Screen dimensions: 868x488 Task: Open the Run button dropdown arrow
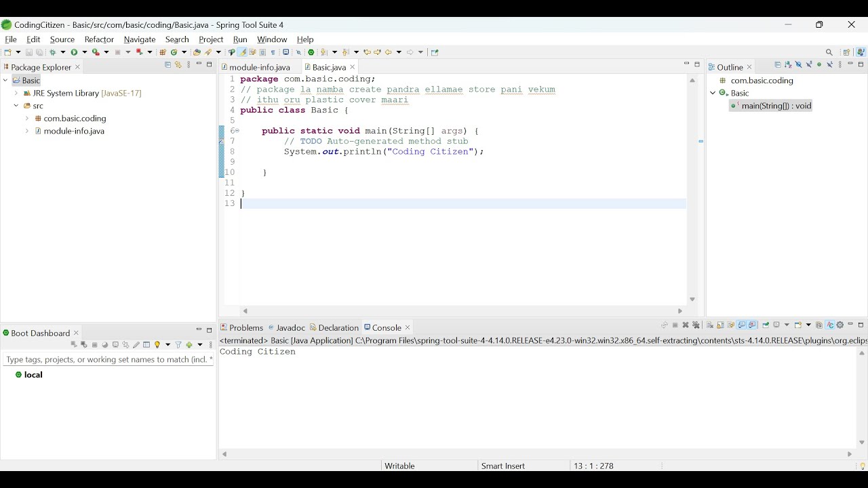point(84,52)
